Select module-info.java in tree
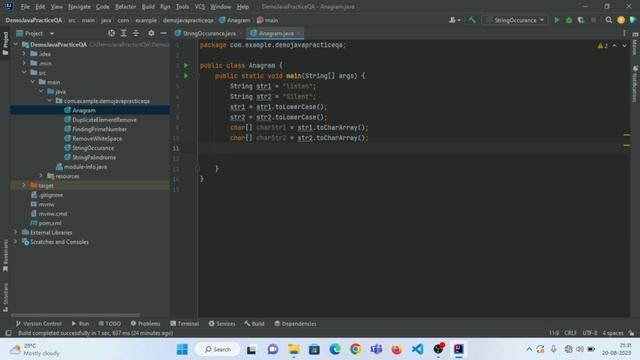 (x=85, y=167)
